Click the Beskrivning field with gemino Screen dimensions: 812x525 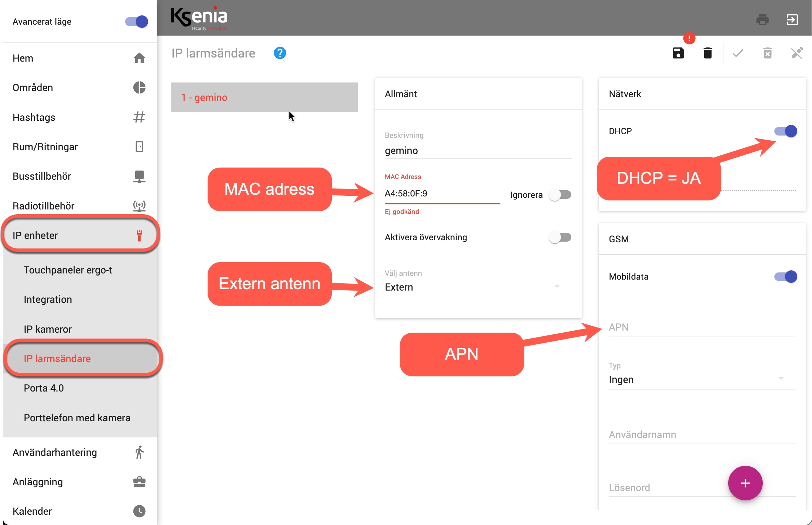[478, 151]
